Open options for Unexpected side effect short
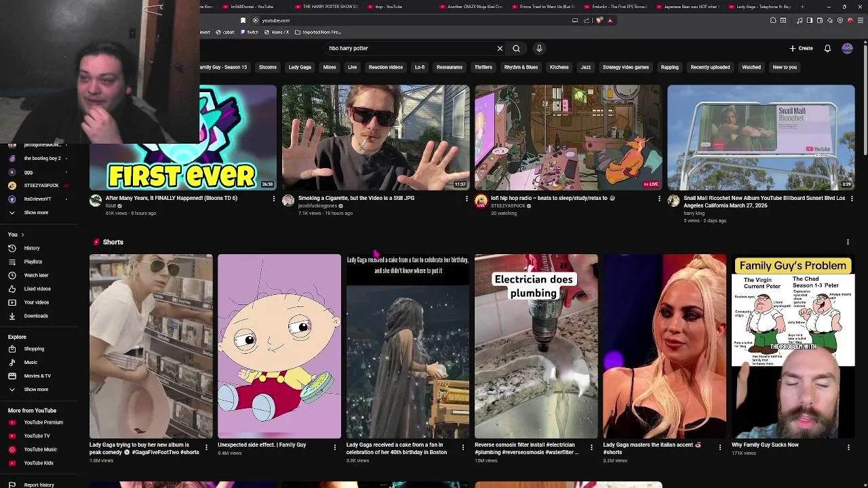Image resolution: width=868 pixels, height=488 pixels. point(334,447)
